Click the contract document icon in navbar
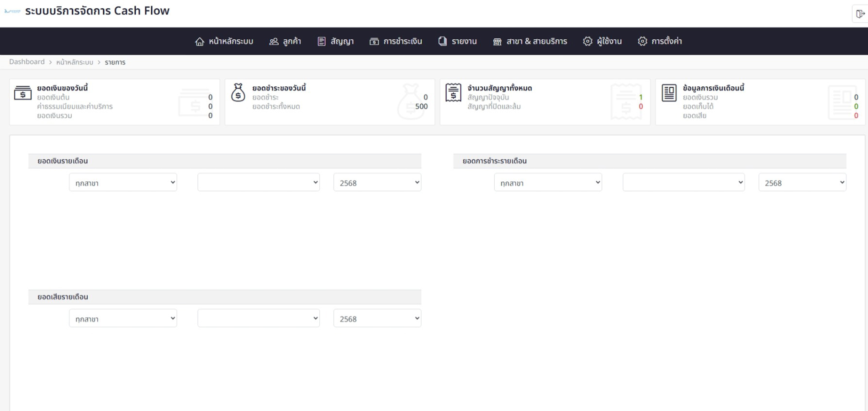The image size is (868, 411). tap(322, 42)
